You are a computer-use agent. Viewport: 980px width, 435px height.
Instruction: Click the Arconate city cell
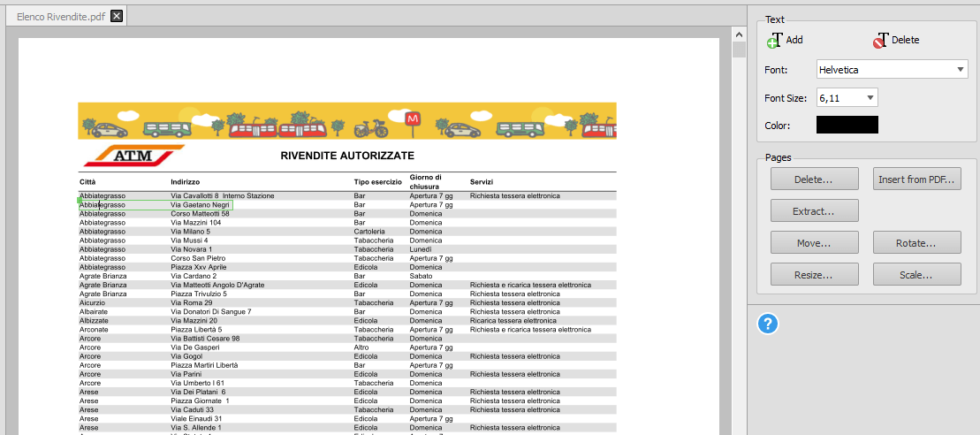(93, 330)
